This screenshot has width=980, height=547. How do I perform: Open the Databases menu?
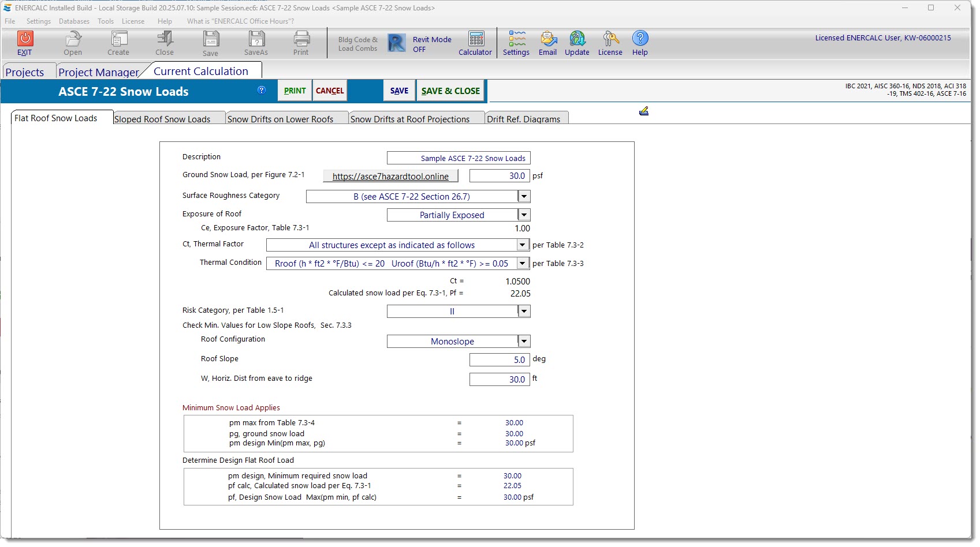[74, 21]
